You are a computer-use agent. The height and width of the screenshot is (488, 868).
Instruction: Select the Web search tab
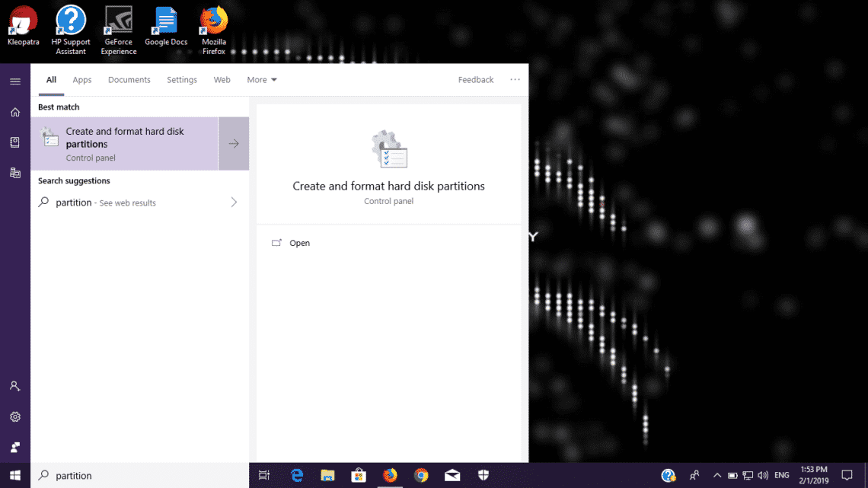coord(222,80)
